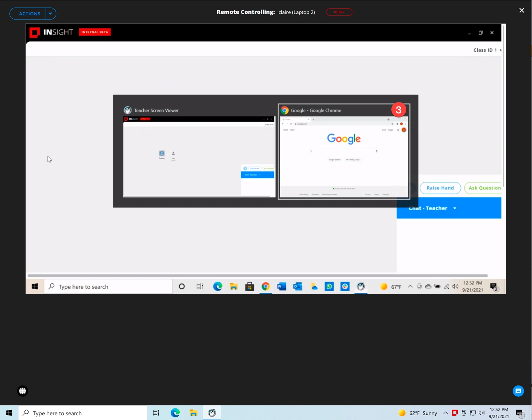Open Microsoft Store in the remote taskbar
Image resolution: width=532 pixels, height=420 pixels.
(249, 287)
